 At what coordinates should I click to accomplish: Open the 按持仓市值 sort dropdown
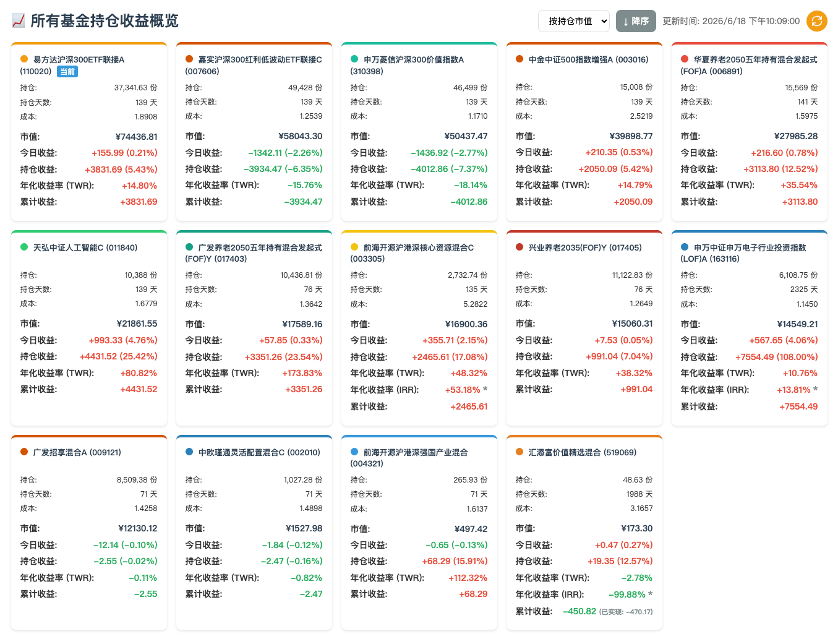[x=574, y=21]
